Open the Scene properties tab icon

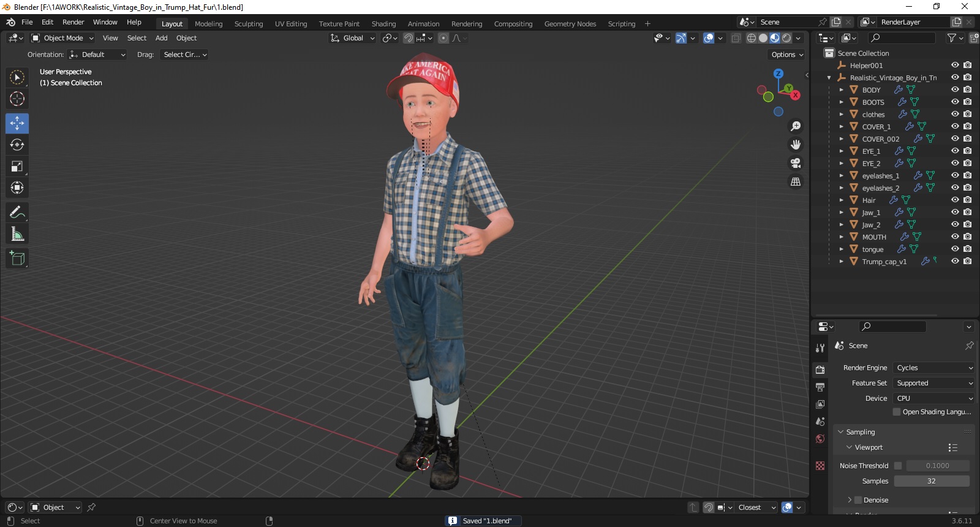(820, 422)
